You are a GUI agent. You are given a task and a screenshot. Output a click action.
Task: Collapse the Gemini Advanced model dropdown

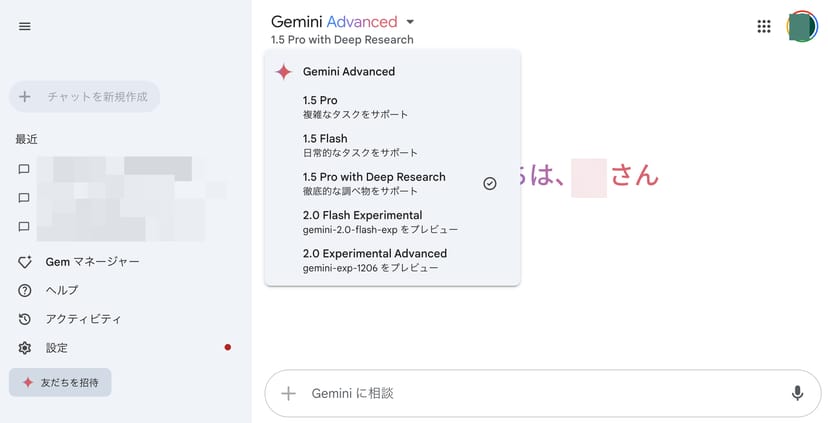point(411,22)
